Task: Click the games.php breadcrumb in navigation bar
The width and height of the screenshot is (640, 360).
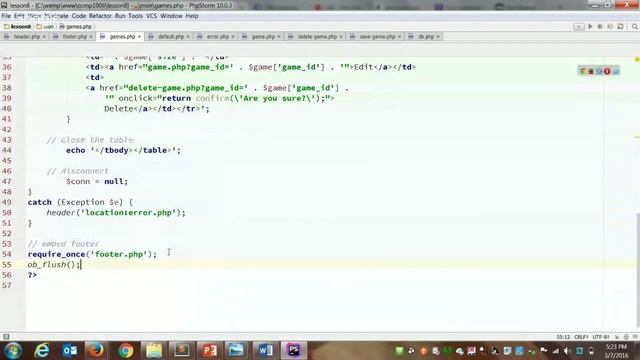Action: coord(76,27)
